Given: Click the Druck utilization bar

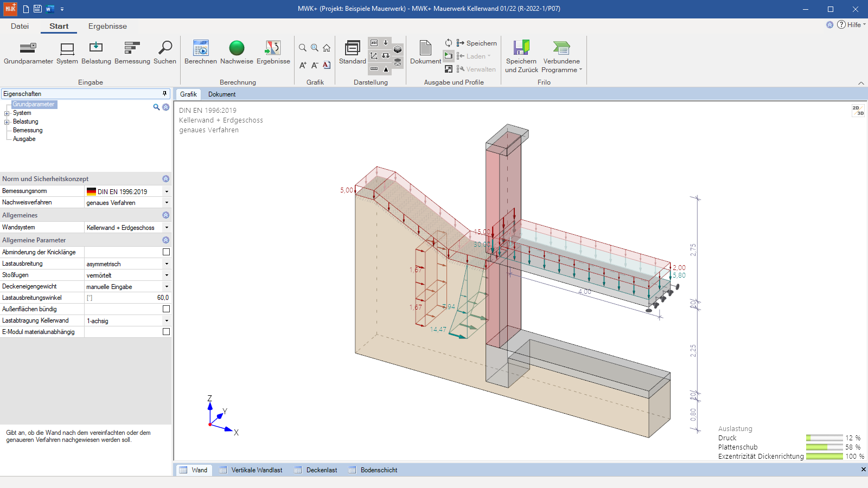Looking at the screenshot, I should coord(825,438).
